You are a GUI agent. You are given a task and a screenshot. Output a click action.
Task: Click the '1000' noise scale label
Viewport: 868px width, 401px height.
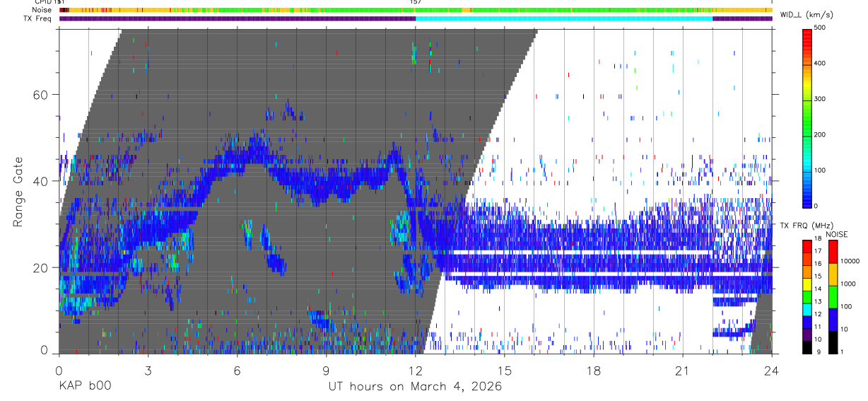(847, 284)
